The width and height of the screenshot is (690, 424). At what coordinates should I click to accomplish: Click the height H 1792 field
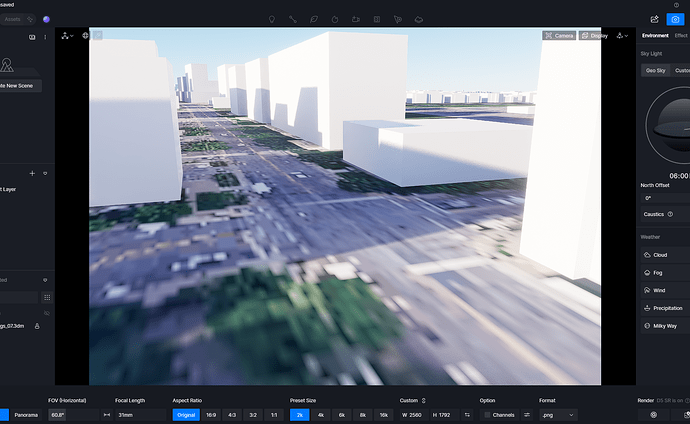444,415
